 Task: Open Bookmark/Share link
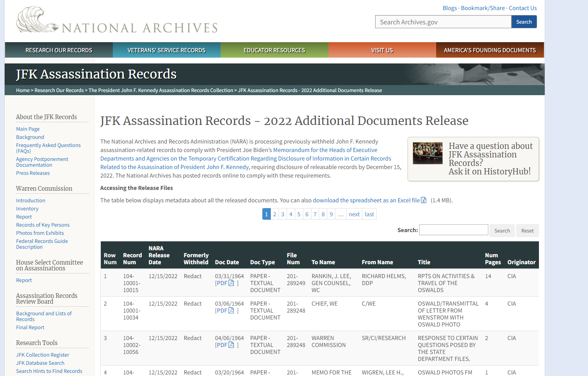tap(483, 8)
